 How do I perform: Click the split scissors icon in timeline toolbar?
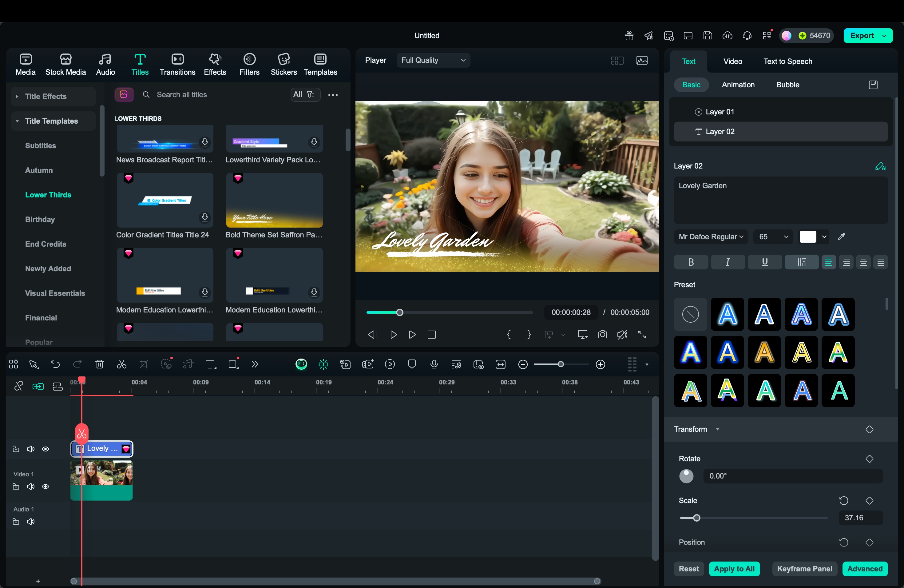[121, 364]
